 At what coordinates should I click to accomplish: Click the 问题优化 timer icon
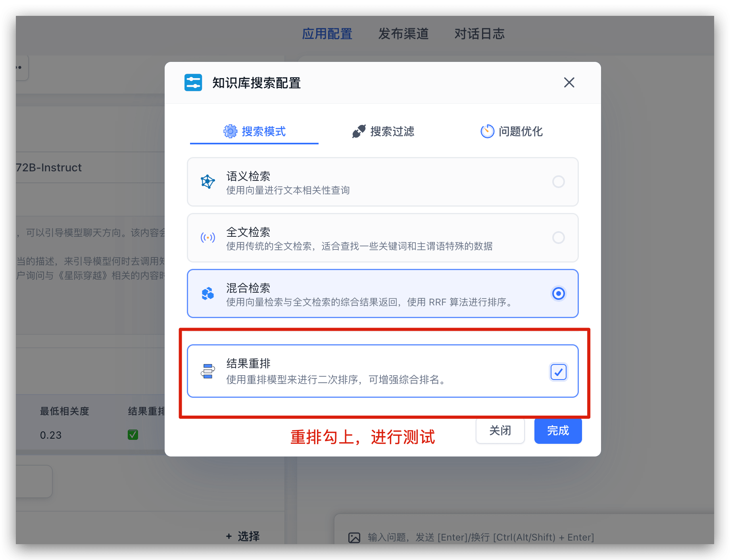tap(487, 131)
